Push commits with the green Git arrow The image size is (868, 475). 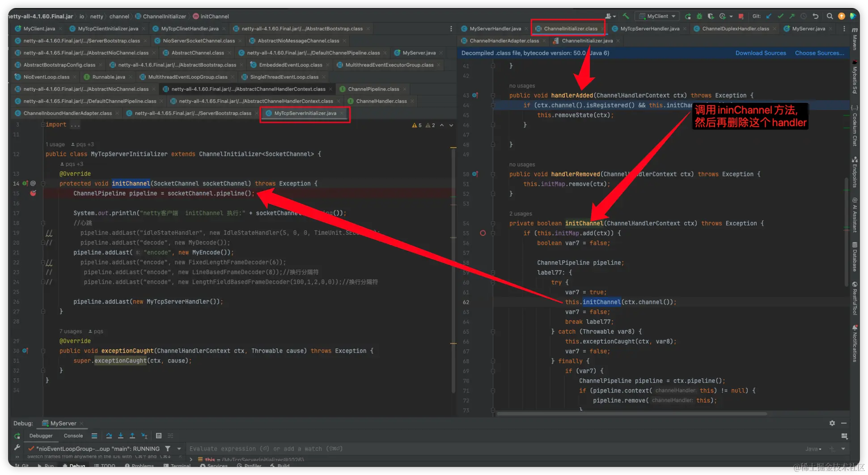pyautogui.click(x=792, y=16)
